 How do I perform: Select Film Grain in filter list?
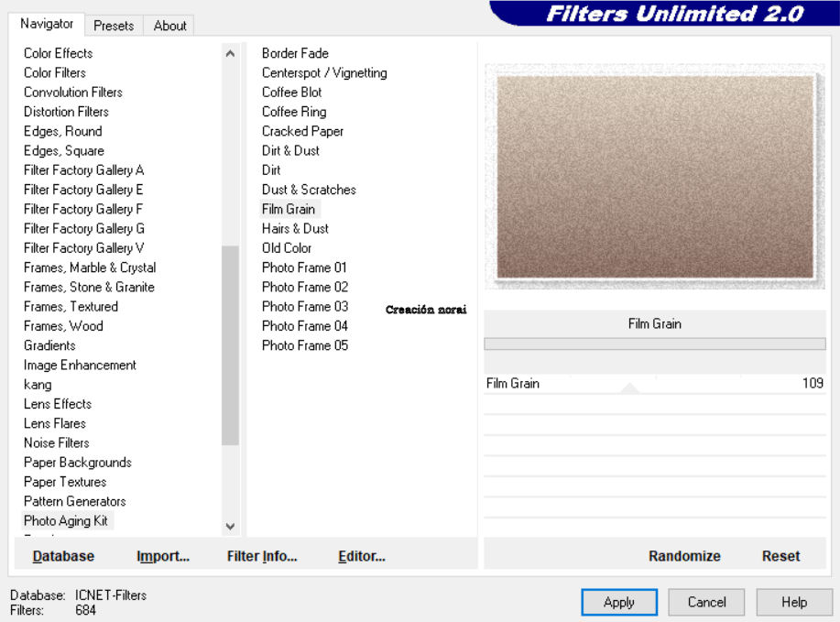(289, 209)
